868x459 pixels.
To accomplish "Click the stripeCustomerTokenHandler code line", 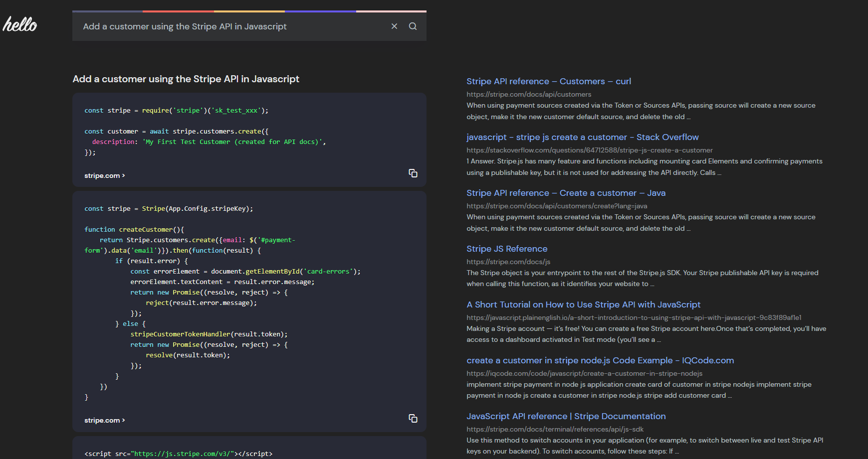I will pyautogui.click(x=209, y=334).
